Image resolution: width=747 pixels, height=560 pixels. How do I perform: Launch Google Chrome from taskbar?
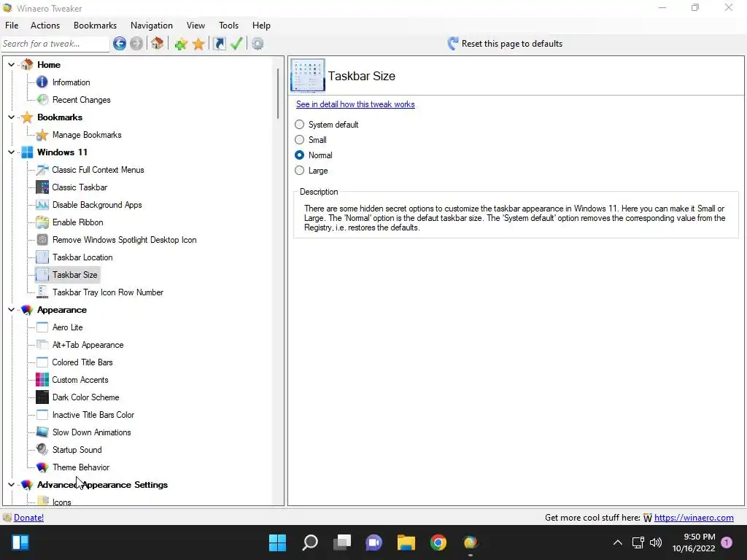pos(438,542)
